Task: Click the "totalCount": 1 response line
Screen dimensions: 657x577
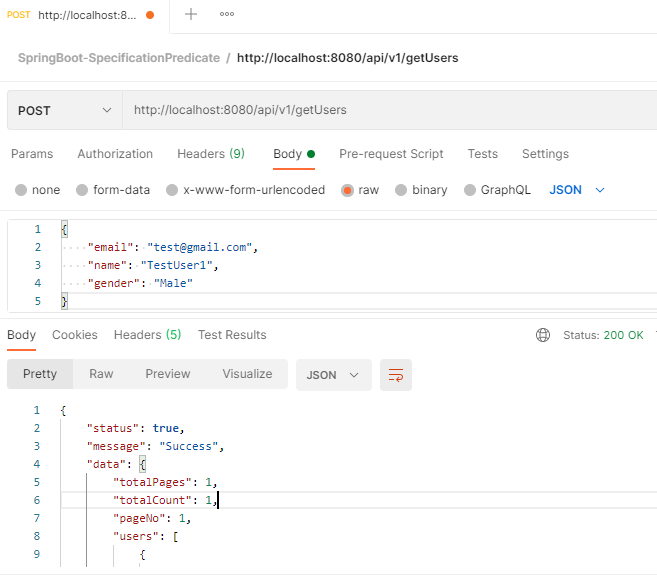Action: 165,500
